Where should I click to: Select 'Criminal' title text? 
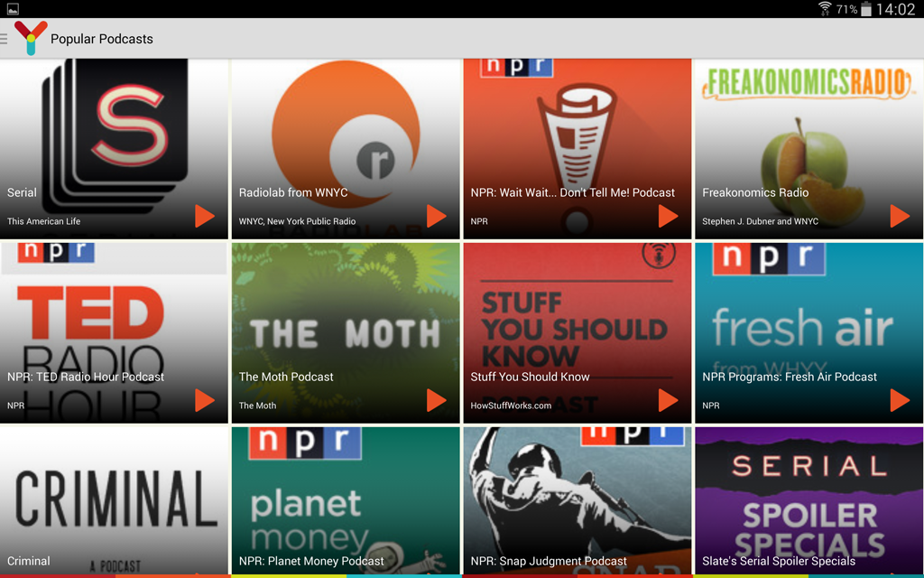(28, 561)
